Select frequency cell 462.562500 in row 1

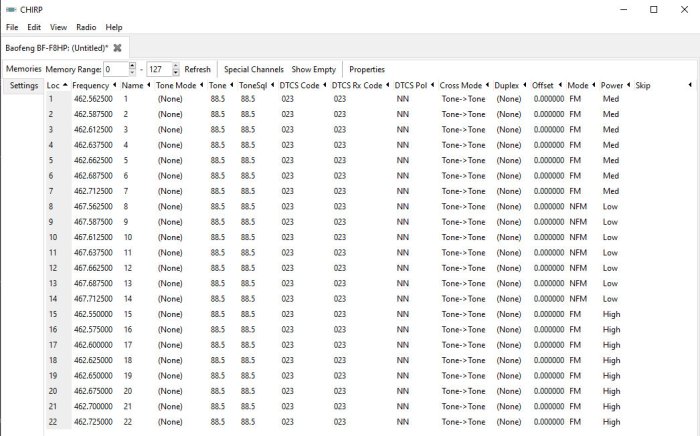[93, 99]
